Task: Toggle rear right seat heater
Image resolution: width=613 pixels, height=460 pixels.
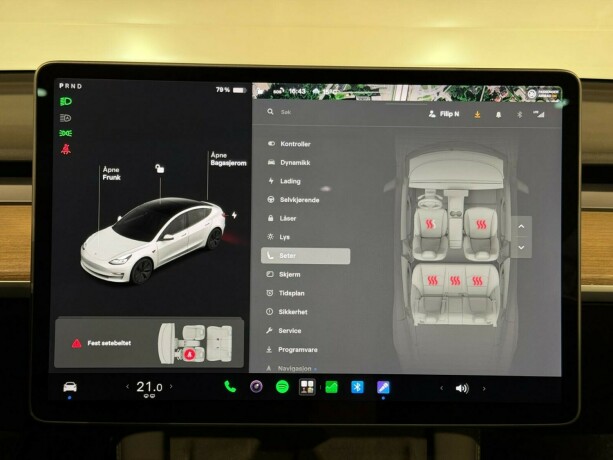Action: point(477,281)
